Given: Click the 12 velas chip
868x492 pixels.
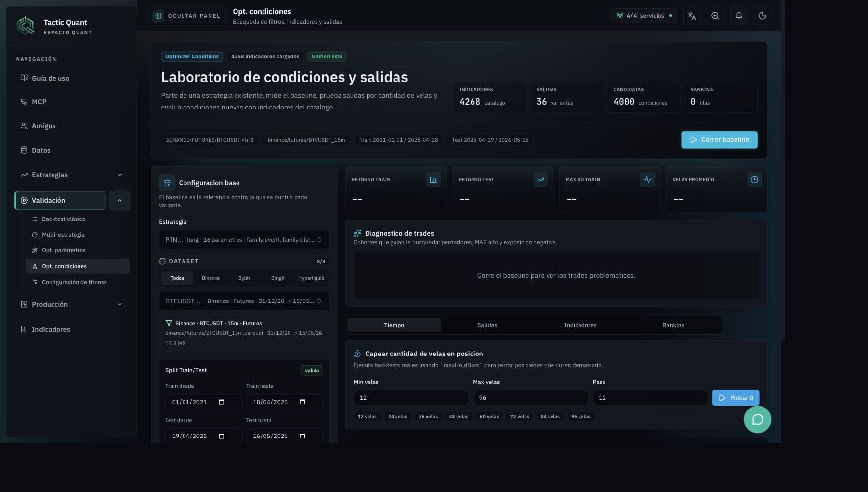Looking at the screenshot, I should pyautogui.click(x=367, y=417).
